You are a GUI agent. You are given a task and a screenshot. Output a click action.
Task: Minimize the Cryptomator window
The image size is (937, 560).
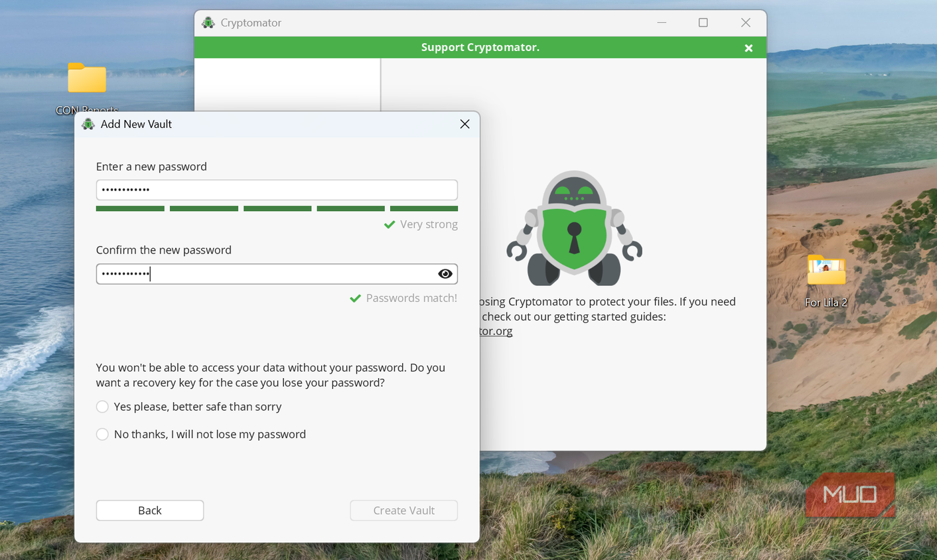[x=662, y=23]
